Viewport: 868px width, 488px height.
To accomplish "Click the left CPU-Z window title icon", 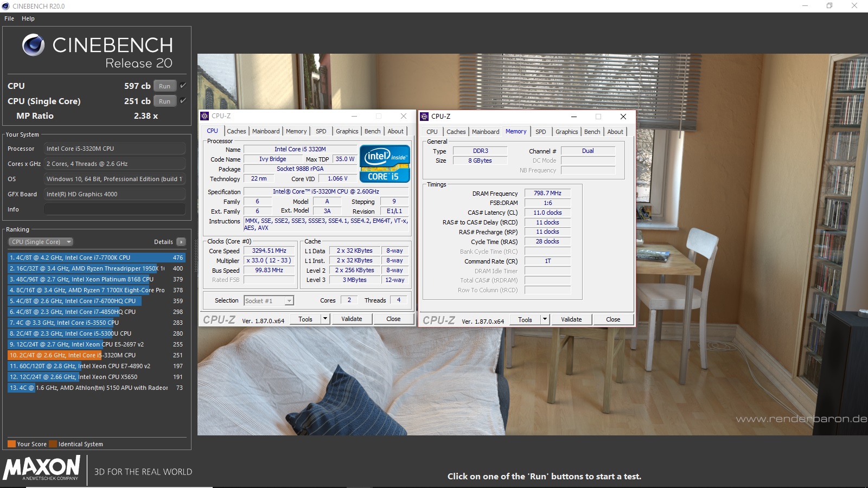I will pos(205,116).
